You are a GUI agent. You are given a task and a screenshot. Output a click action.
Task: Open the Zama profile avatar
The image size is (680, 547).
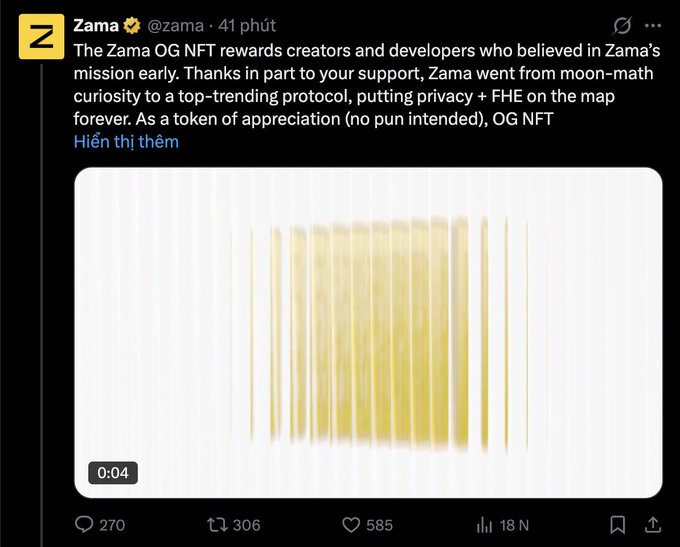point(41,38)
